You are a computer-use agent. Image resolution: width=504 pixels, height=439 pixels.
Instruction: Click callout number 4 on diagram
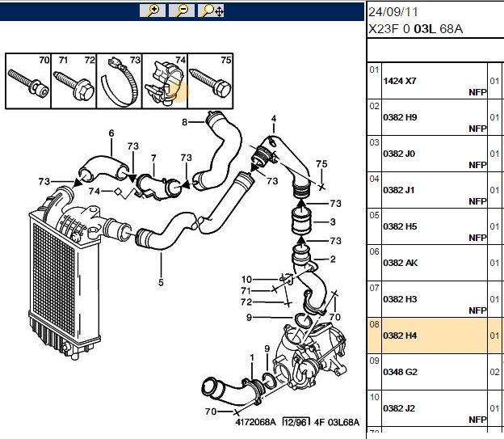click(x=274, y=118)
